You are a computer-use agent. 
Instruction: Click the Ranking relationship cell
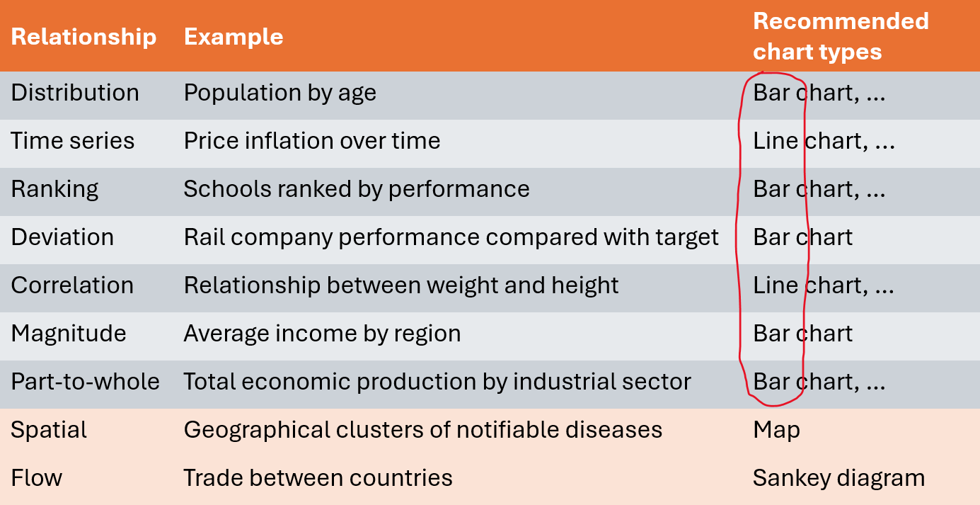tap(54, 189)
